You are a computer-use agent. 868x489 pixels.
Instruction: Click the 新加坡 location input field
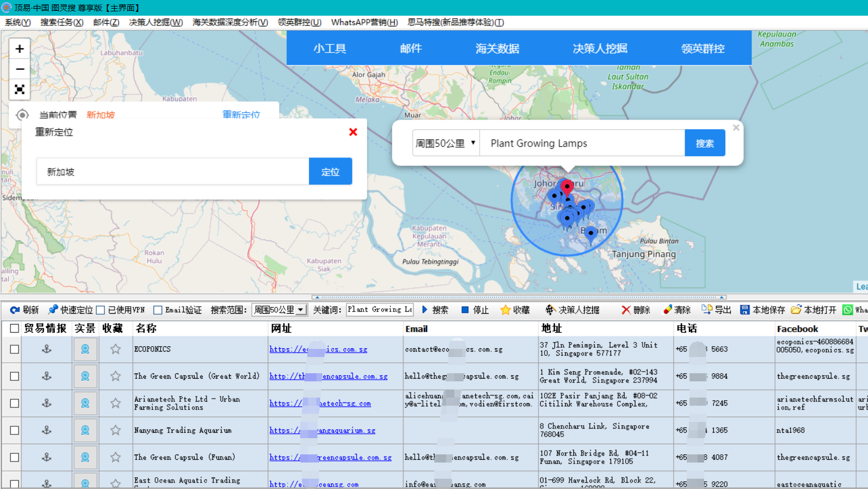173,171
